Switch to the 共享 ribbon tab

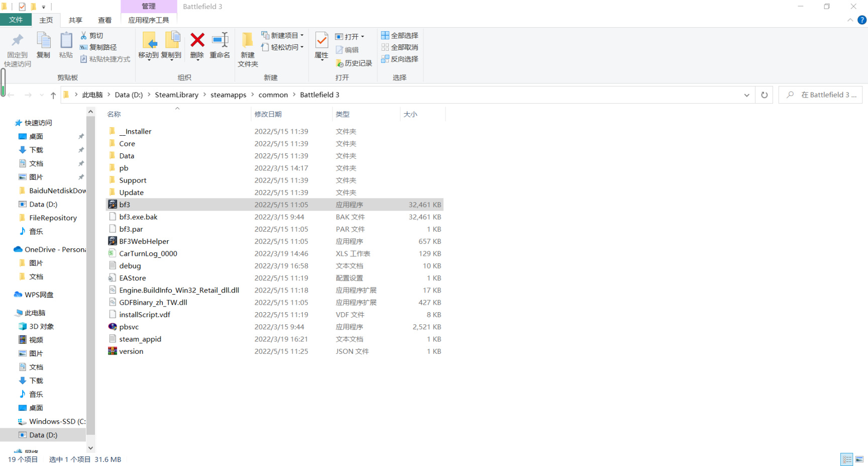tap(75, 20)
